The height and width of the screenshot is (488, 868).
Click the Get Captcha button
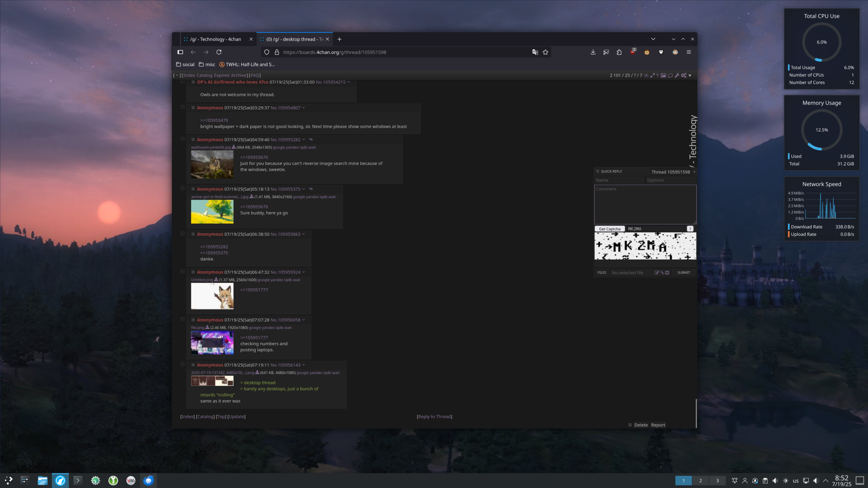pos(610,229)
